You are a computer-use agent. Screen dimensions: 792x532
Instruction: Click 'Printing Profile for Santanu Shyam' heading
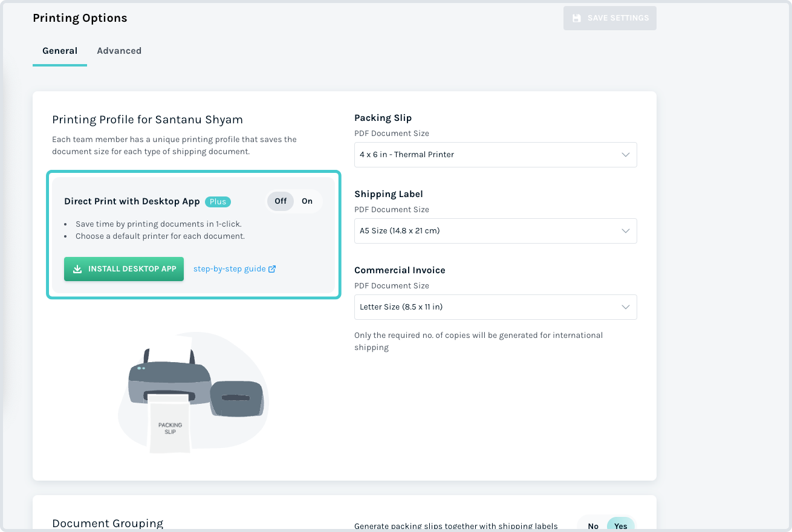(x=148, y=120)
